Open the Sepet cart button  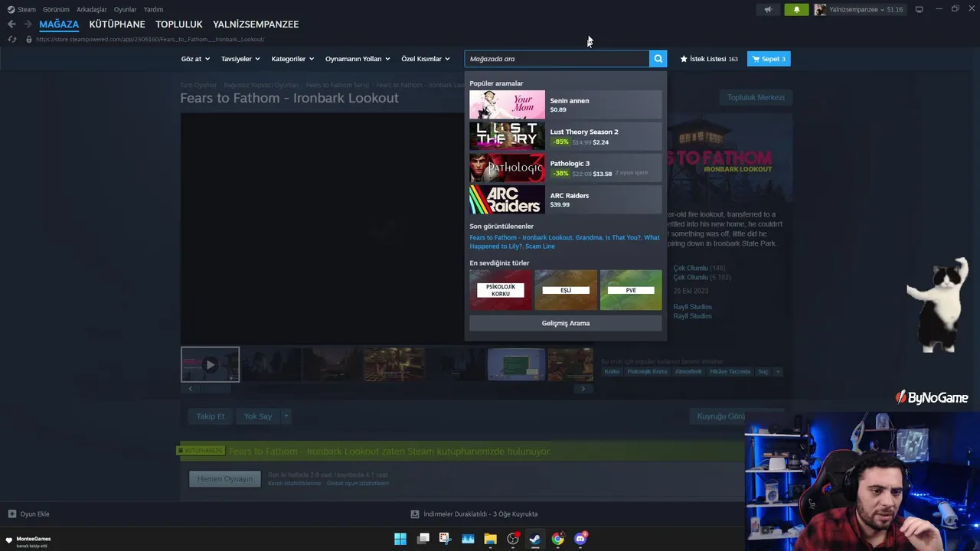(x=769, y=59)
